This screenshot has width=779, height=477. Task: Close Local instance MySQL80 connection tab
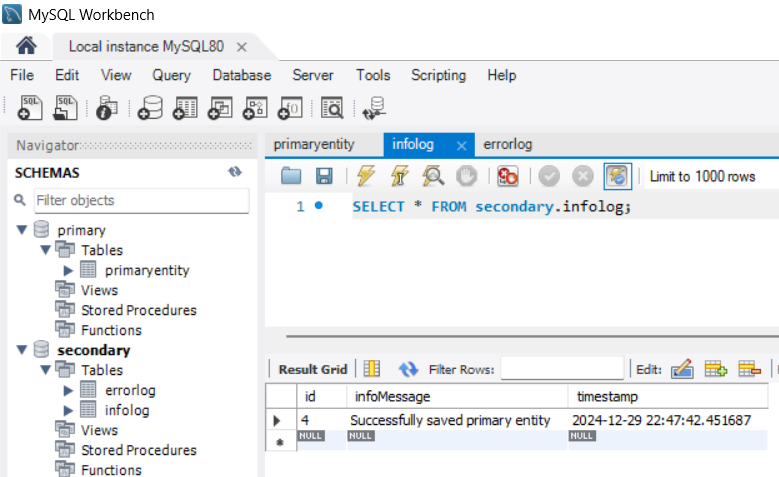(x=241, y=47)
